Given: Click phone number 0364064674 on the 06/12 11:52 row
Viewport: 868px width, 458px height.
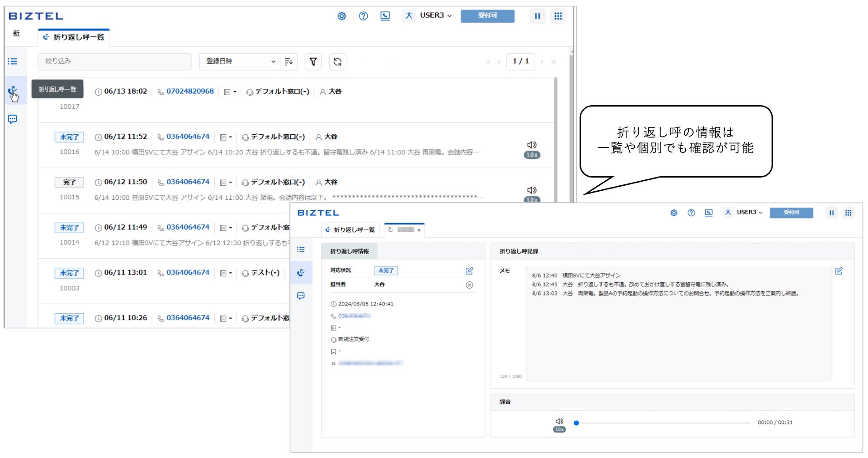Looking at the screenshot, I should [188, 137].
